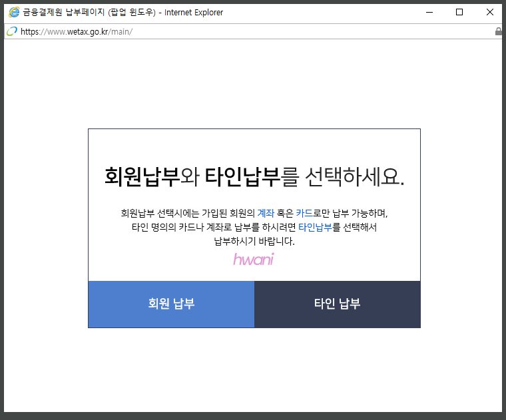Choose the 타인 납부 third-party payment button
Viewport: 506px width, 420px height.
(x=338, y=304)
